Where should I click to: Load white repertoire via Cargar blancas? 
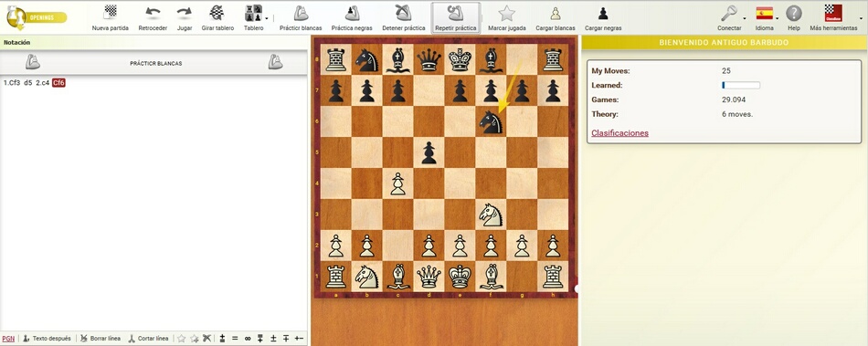click(x=556, y=17)
